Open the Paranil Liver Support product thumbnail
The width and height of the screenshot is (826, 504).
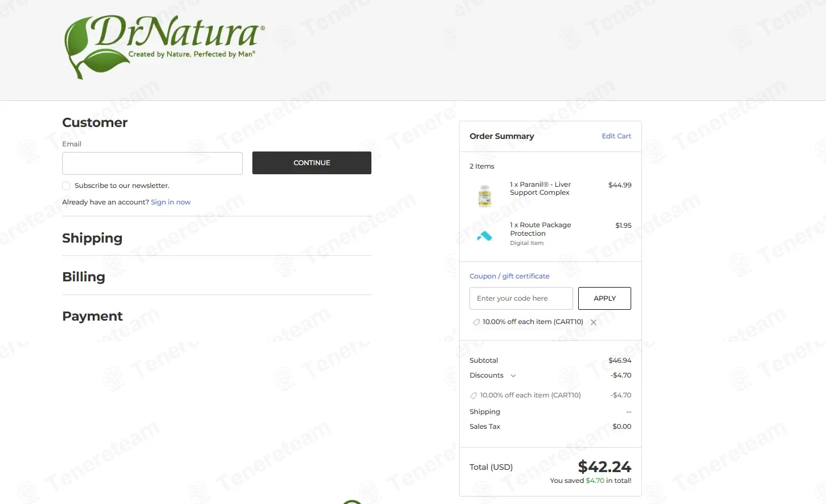[485, 195]
